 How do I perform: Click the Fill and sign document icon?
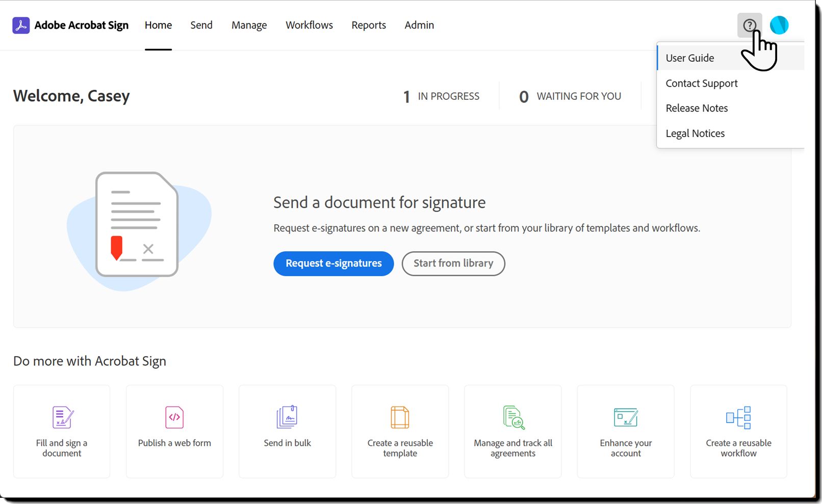coord(62,417)
